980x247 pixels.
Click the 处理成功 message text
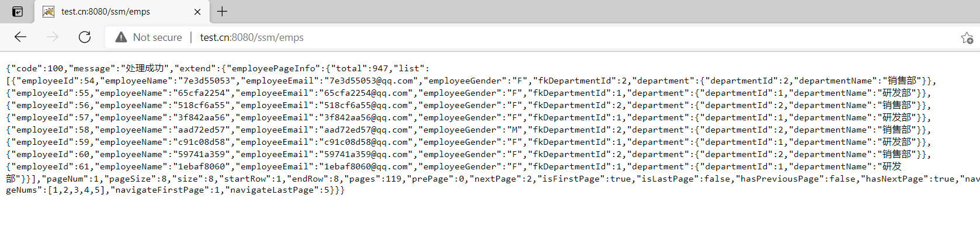tap(145, 68)
